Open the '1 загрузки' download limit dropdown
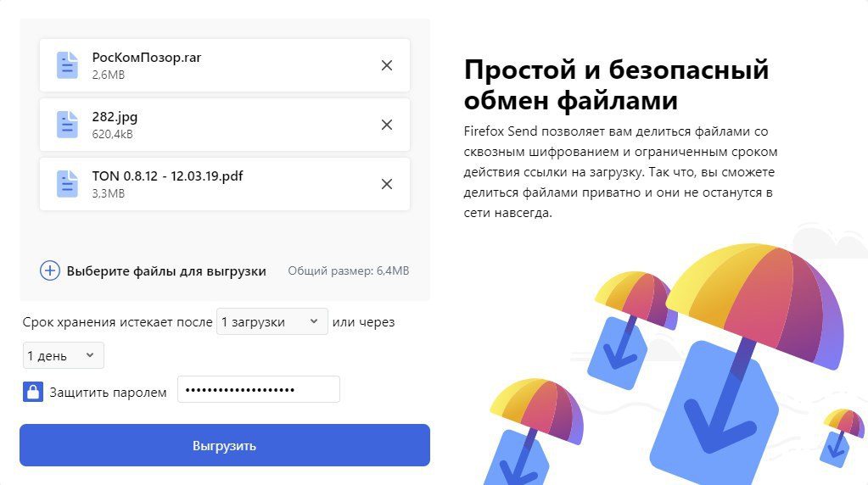This screenshot has height=485, width=868. point(272,322)
